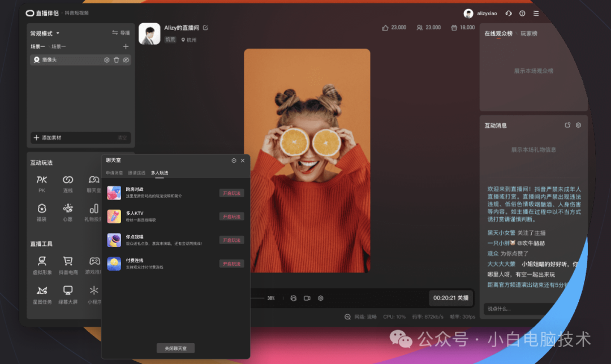
Task: Click the headset support icon
Action: (x=509, y=13)
